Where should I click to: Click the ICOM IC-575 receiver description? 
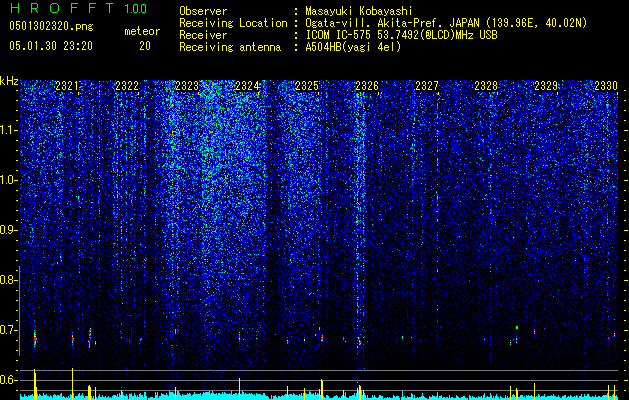point(401,35)
